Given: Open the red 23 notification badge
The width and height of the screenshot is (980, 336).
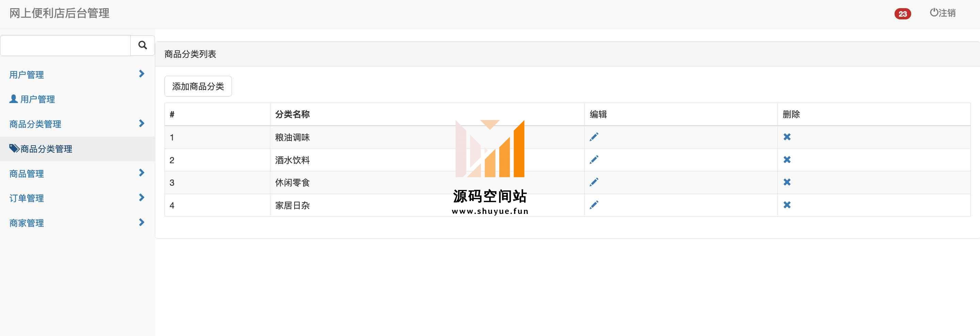Looking at the screenshot, I should pyautogui.click(x=902, y=14).
